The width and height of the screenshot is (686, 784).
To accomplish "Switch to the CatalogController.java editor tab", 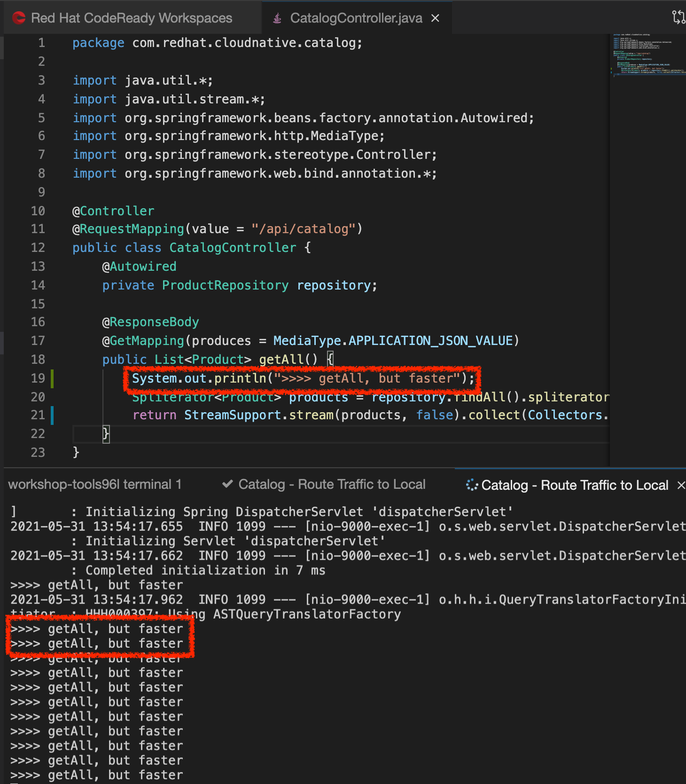I will click(x=356, y=18).
